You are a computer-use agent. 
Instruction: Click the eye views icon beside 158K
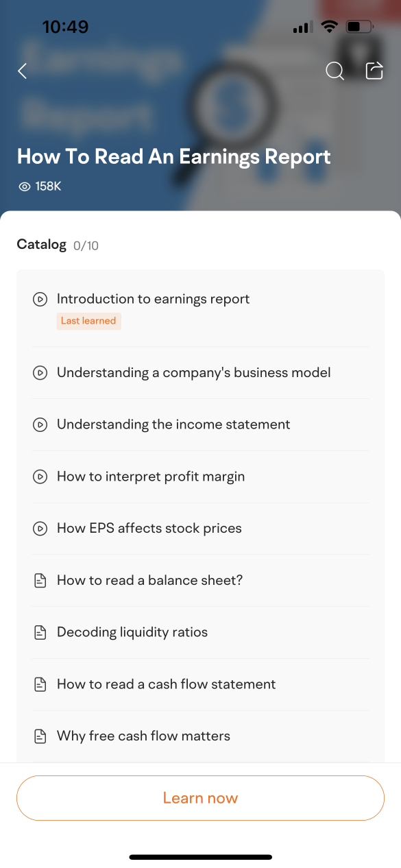point(25,186)
